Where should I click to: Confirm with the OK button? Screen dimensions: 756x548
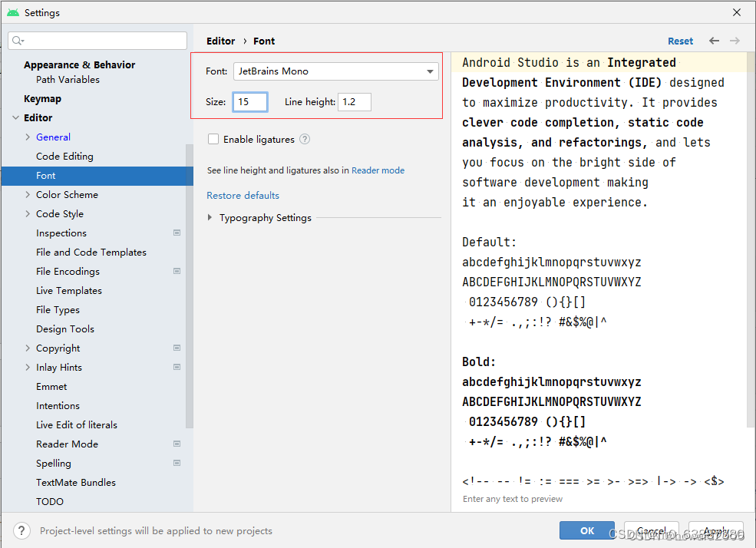click(x=587, y=530)
